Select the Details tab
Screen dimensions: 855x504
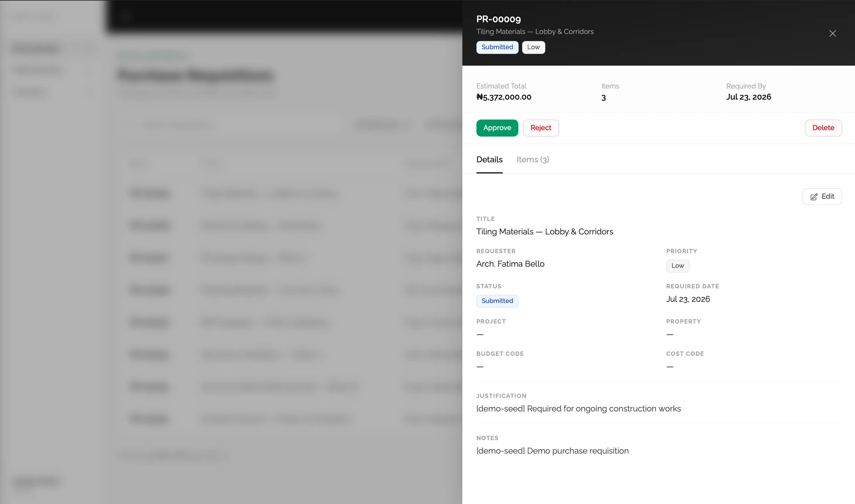pyautogui.click(x=489, y=159)
